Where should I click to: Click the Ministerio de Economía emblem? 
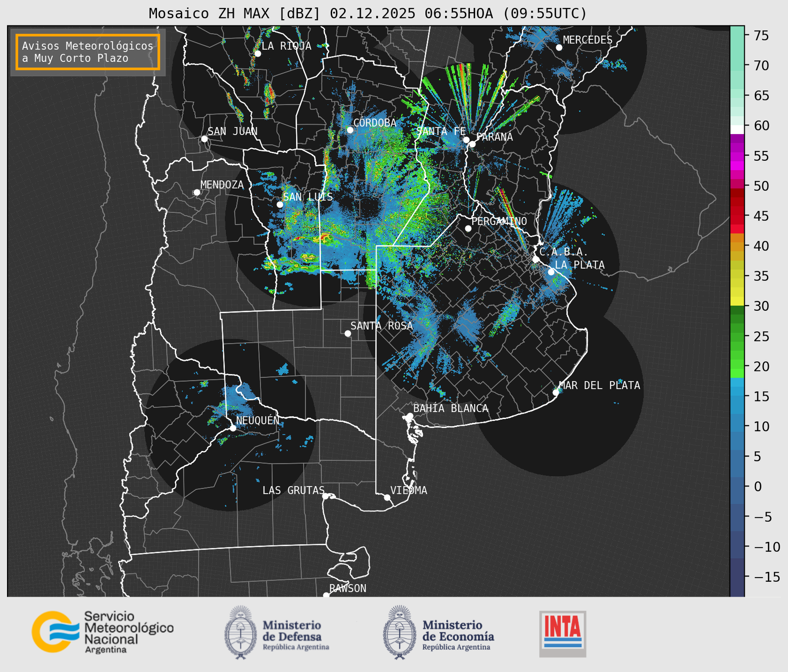[399, 632]
